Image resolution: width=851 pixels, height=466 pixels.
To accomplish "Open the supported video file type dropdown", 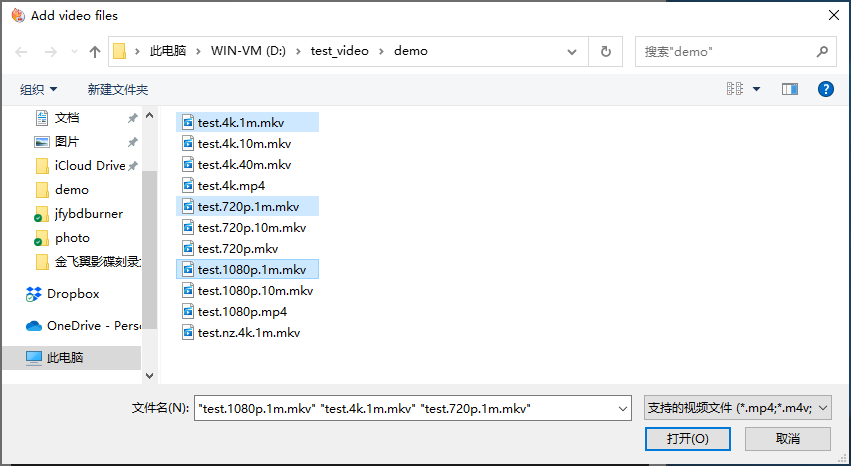I will click(x=738, y=408).
